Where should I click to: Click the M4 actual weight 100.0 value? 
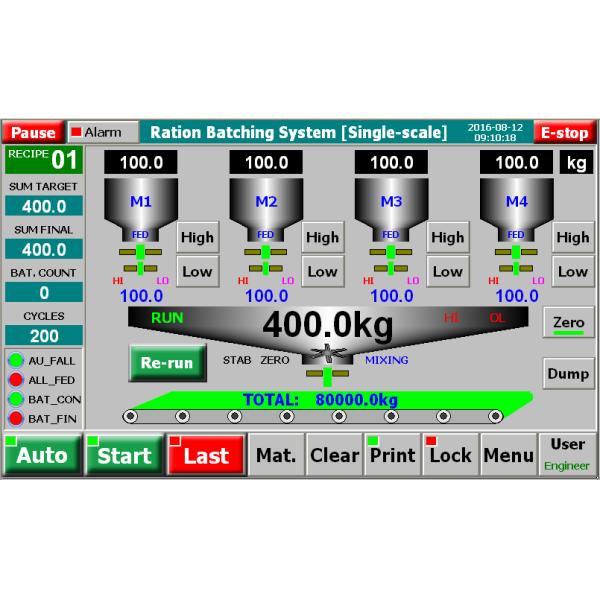point(517,296)
